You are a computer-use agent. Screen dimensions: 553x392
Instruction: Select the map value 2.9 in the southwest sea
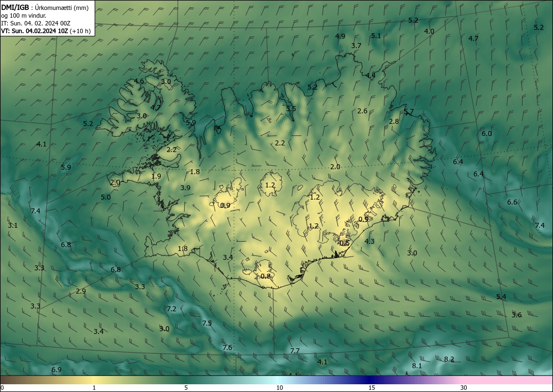[81, 291]
